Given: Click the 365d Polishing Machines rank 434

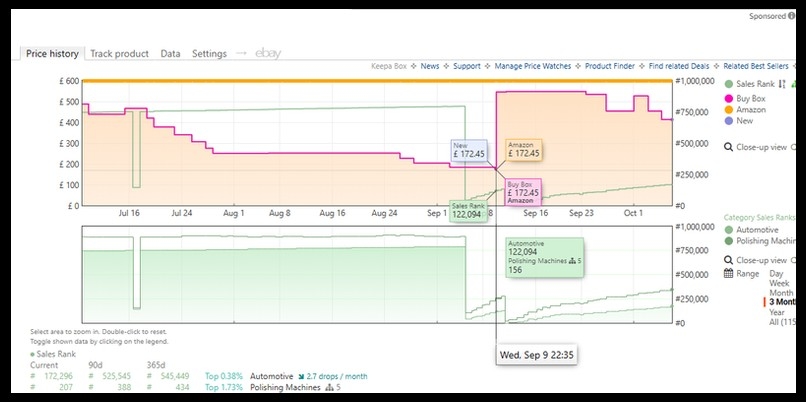Looking at the screenshot, I should tap(181, 388).
